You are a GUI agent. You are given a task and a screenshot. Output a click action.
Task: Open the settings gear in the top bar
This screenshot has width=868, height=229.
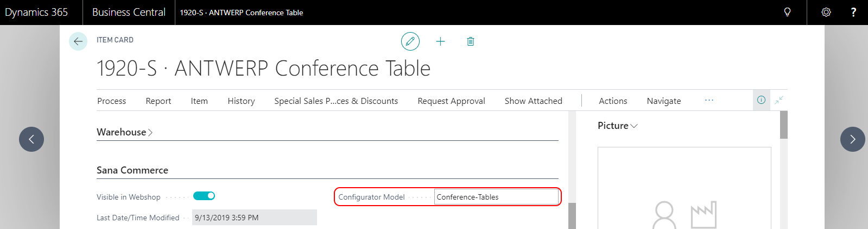(826, 12)
